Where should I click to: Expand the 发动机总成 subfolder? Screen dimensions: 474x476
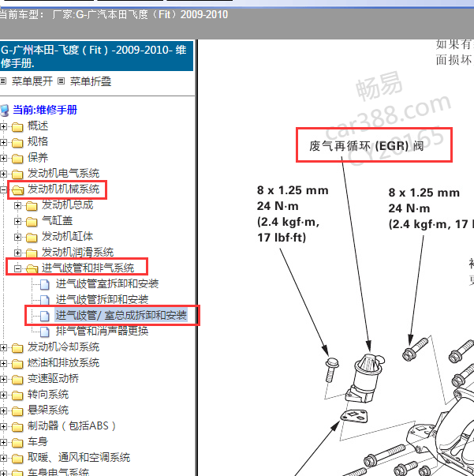click(17, 205)
